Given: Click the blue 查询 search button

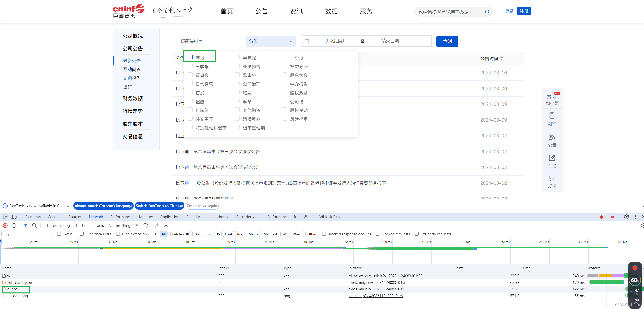Looking at the screenshot, I should pyautogui.click(x=447, y=41).
